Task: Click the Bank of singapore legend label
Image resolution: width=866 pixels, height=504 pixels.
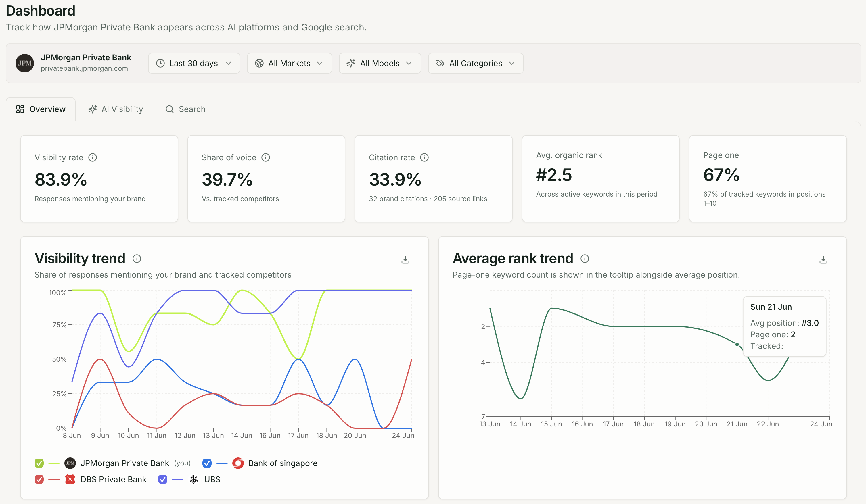Action: (283, 463)
